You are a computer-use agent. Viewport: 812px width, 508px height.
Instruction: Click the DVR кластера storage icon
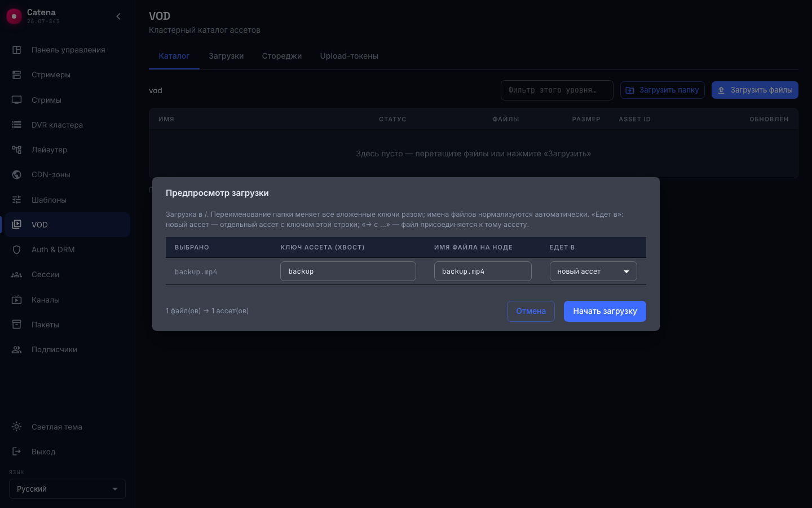pos(17,125)
